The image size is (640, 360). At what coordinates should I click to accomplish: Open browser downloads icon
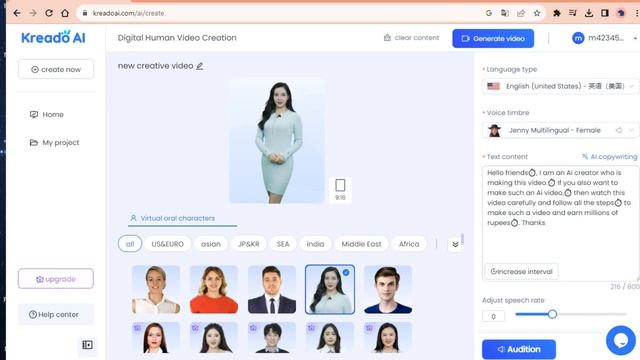click(x=589, y=13)
